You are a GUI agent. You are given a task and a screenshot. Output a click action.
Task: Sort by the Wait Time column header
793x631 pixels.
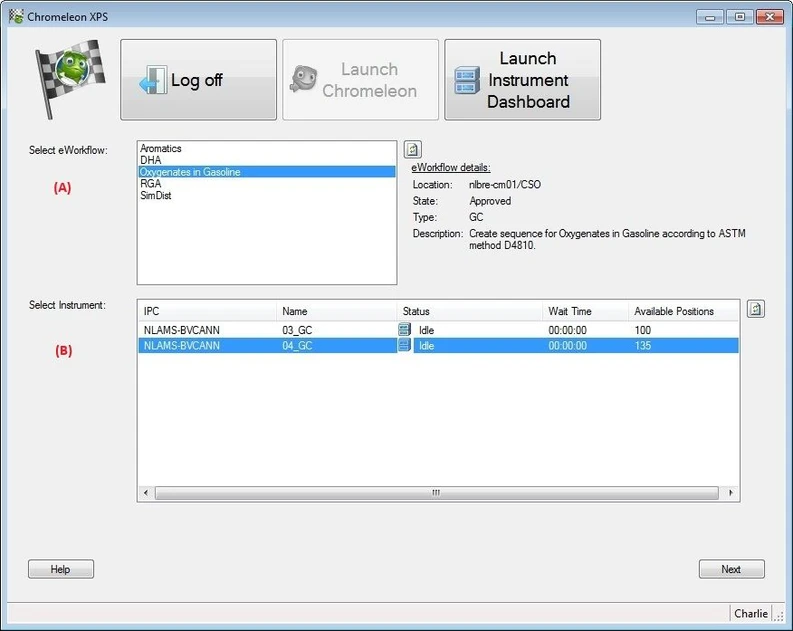570,311
